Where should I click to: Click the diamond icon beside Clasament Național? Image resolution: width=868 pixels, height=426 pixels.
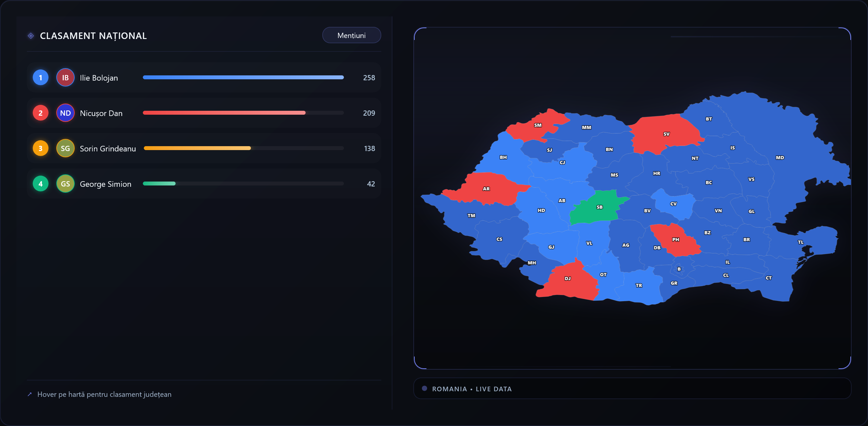31,35
